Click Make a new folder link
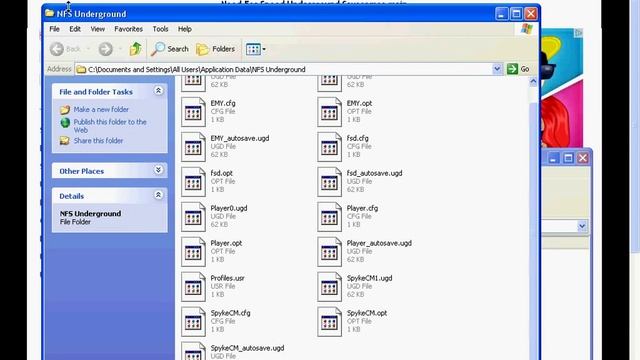This screenshot has width=640, height=360. point(101,109)
